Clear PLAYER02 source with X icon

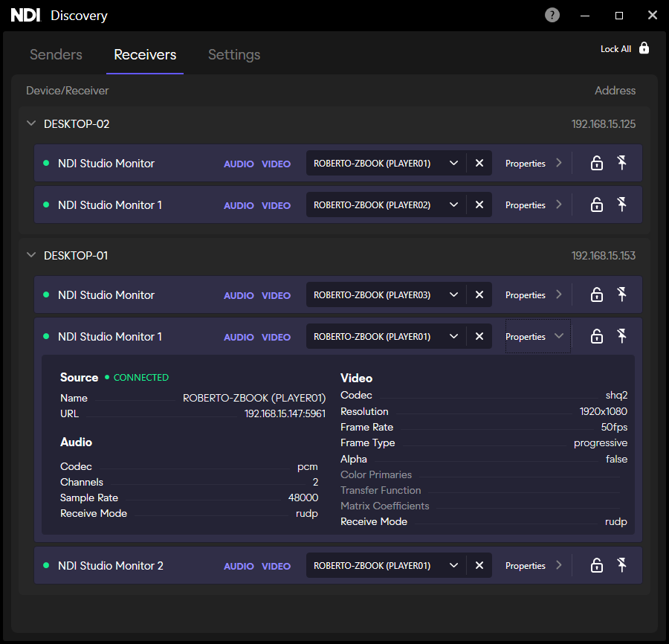(479, 205)
